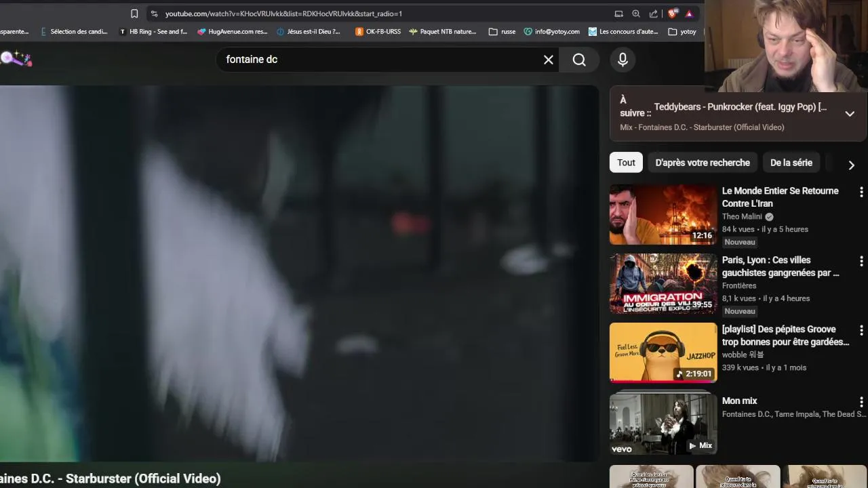868x488 pixels.
Task: Open site settings icon in address bar
Action: (154, 14)
